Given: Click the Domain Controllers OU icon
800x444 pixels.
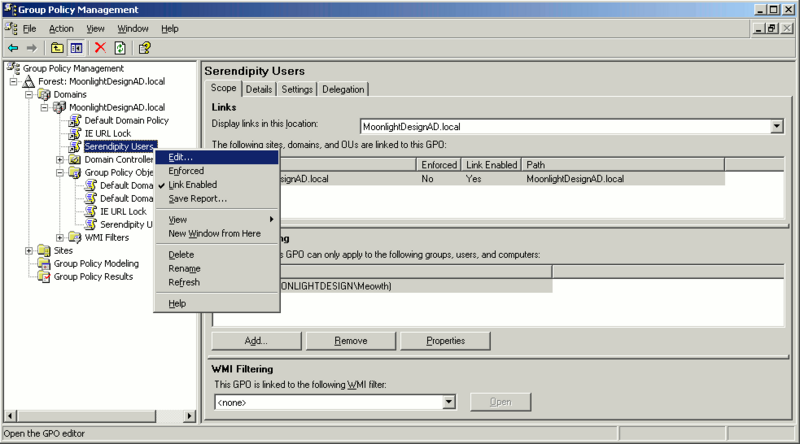Looking at the screenshot, I should (75, 159).
